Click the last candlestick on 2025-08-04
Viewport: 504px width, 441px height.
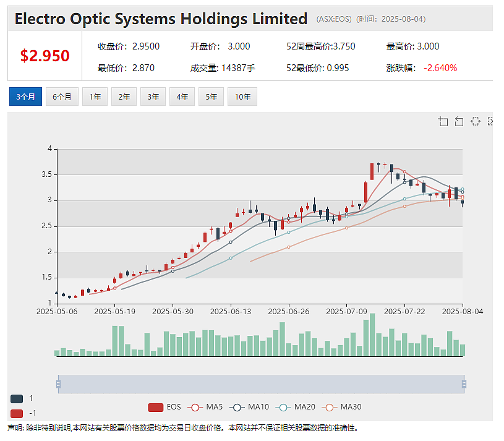coord(463,202)
